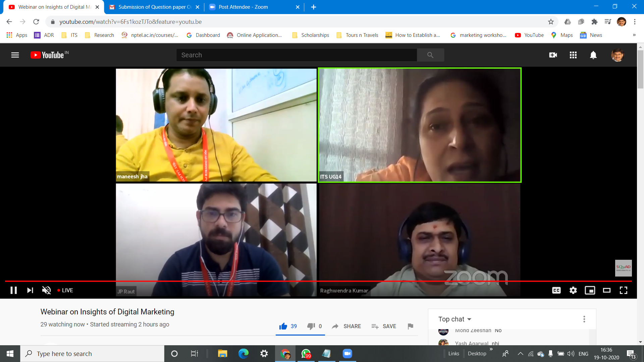Open the ITS bookmarks folder
This screenshot has width=644, height=362.
pyautogui.click(x=69, y=35)
